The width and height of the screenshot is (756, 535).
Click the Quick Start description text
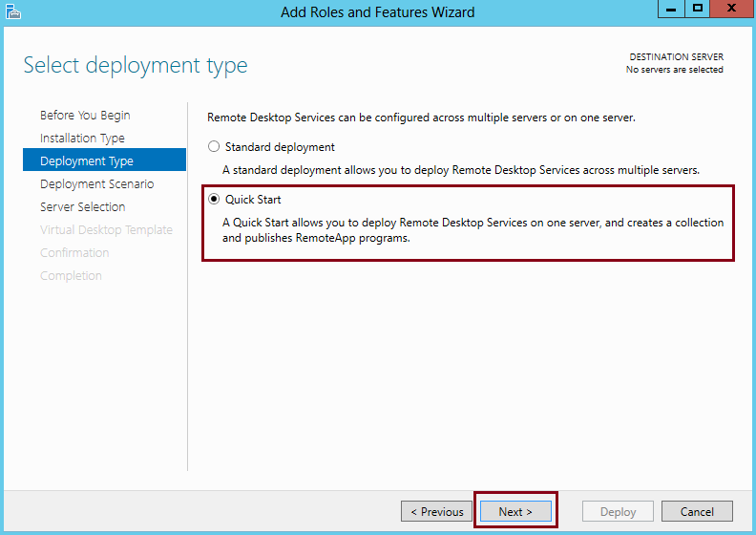[473, 230]
